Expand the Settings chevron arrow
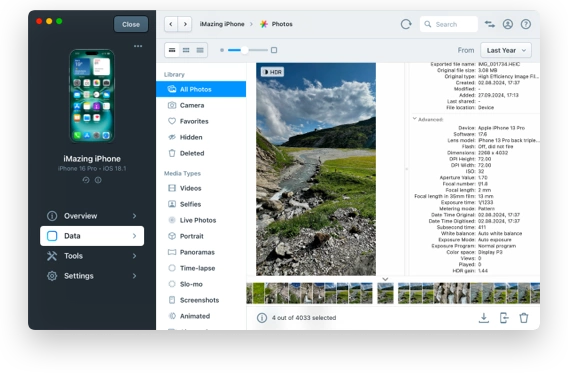Screen dimensions: 568x376 134,276
